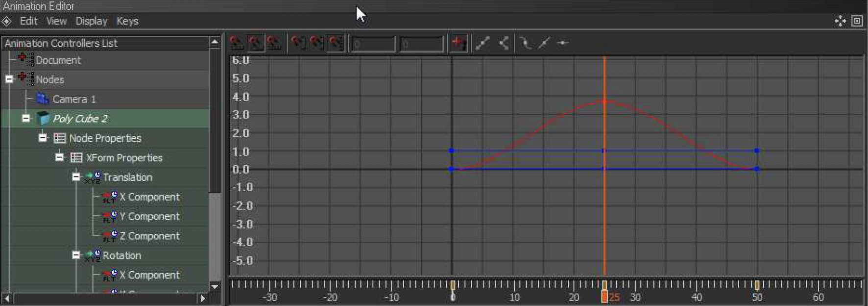
Task: Select the flat horizontal tangent icon
Action: [x=563, y=43]
